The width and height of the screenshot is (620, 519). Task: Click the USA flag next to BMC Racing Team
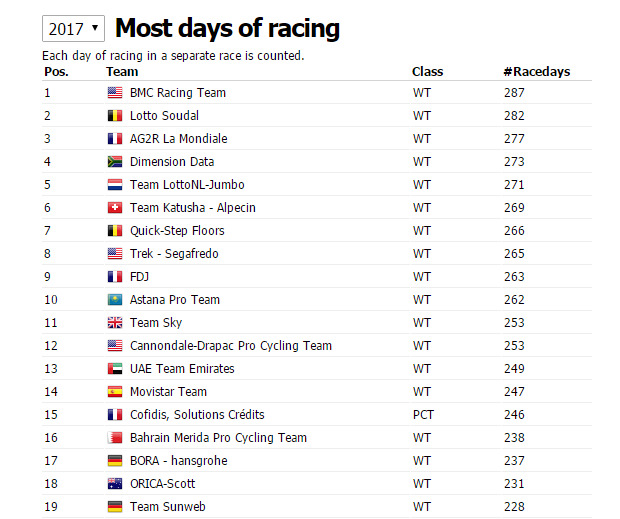click(x=115, y=92)
